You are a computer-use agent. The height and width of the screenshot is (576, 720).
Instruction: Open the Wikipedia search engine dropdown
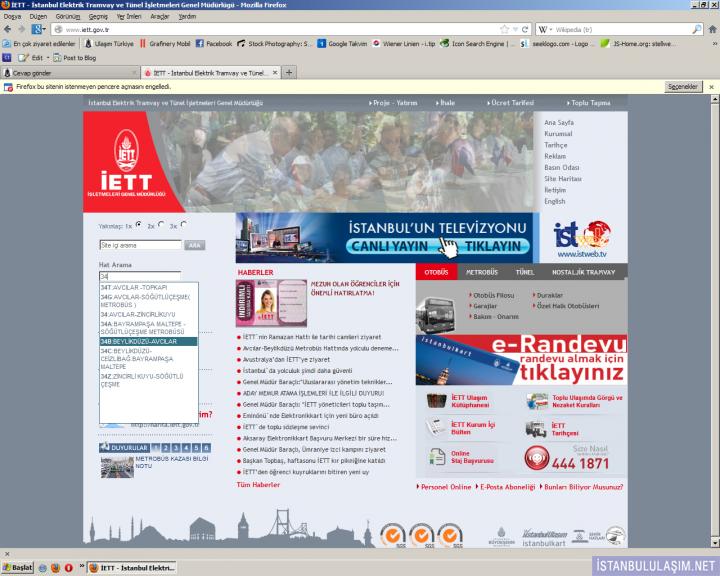click(545, 29)
